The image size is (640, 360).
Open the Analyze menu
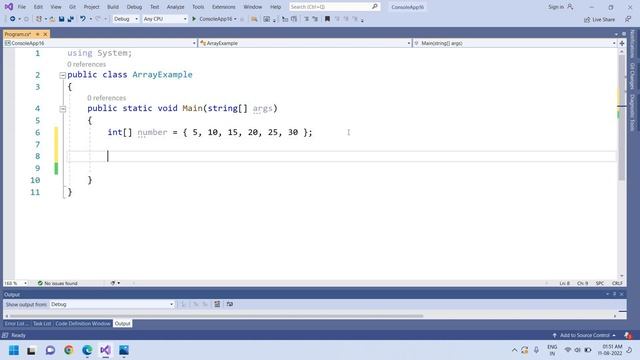click(x=175, y=7)
